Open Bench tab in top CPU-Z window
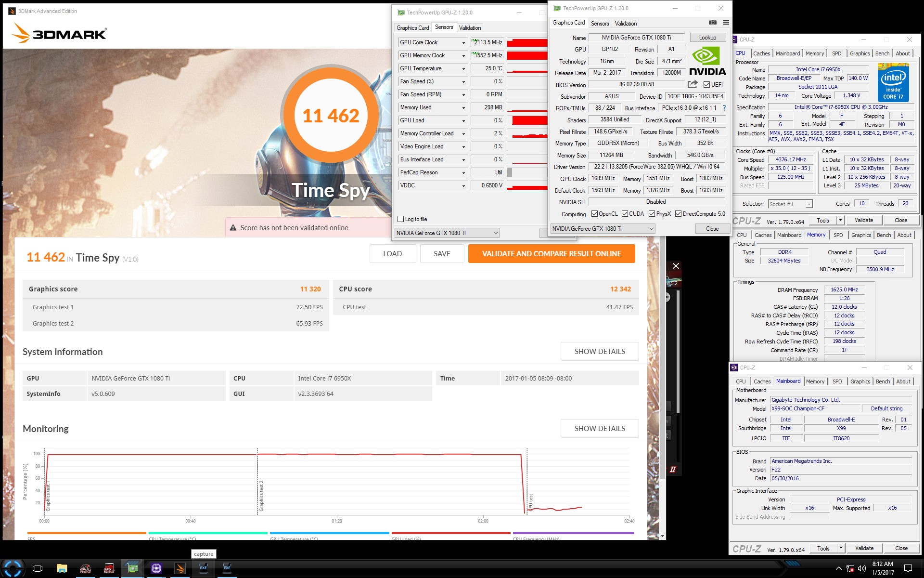924x578 pixels. (882, 53)
